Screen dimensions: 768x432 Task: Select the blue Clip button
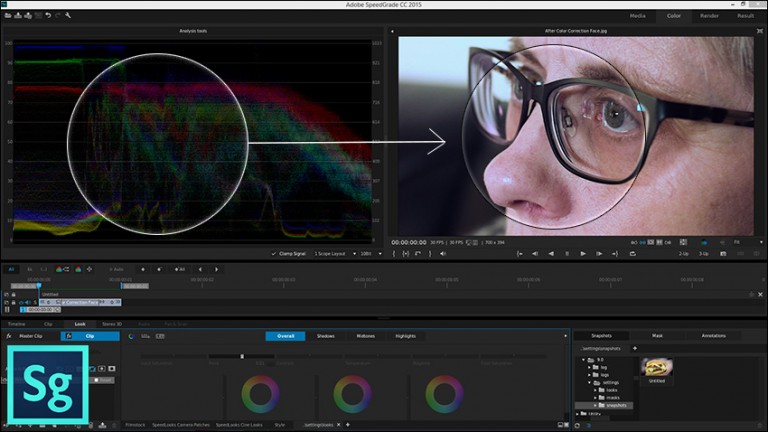[x=90, y=336]
